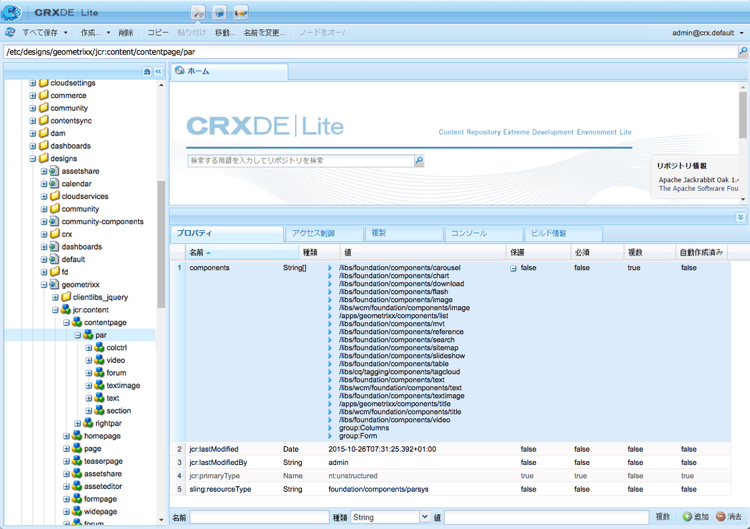Click the red 消去 clear icon
Viewport: 750px width, 529px height.
pyautogui.click(x=721, y=517)
